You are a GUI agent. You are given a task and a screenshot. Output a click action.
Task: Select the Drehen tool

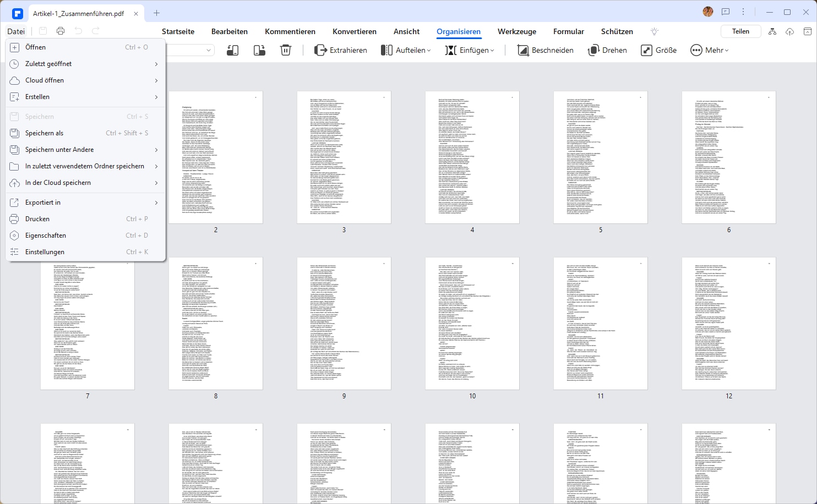pos(608,50)
